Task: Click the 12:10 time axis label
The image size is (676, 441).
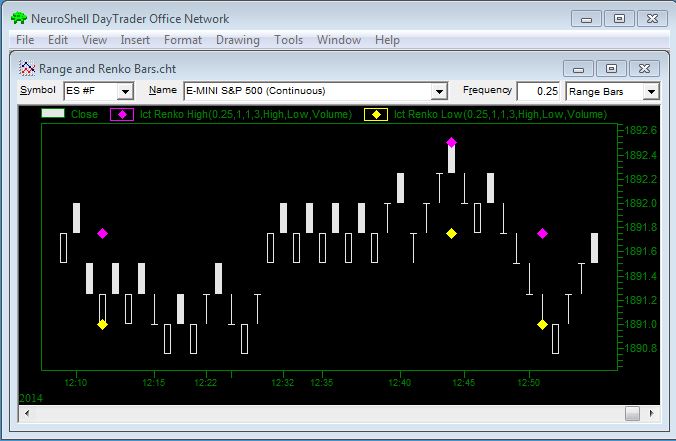Action: pyautogui.click(x=76, y=382)
